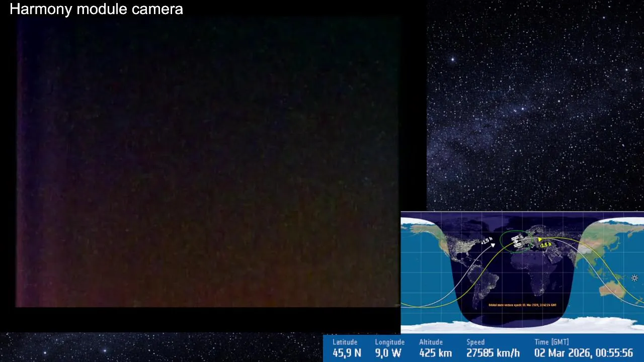Click the 45,9 N latitude value

[347, 353]
